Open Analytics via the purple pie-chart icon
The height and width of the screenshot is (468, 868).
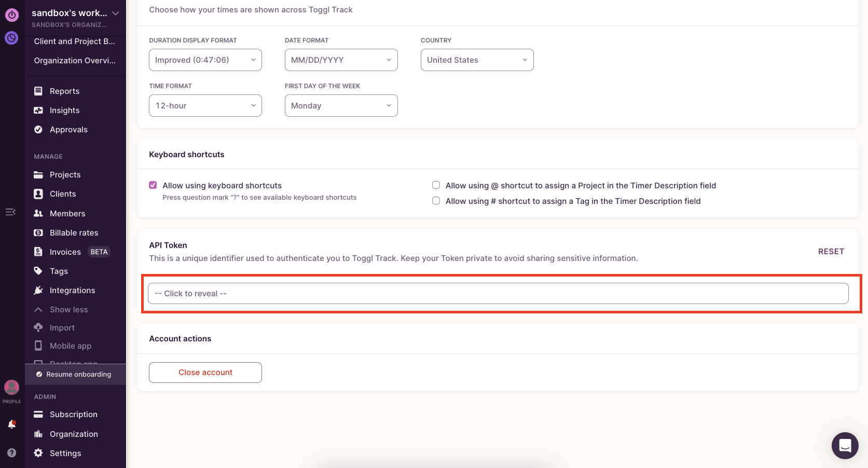(x=11, y=38)
